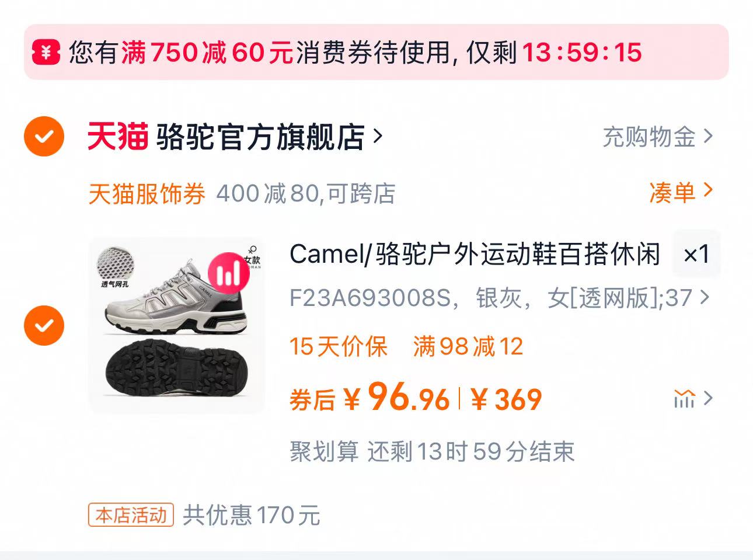The width and height of the screenshot is (753, 560).
Task: Open the 骆驼官方旗舰店 store chevron
Action: point(378,136)
